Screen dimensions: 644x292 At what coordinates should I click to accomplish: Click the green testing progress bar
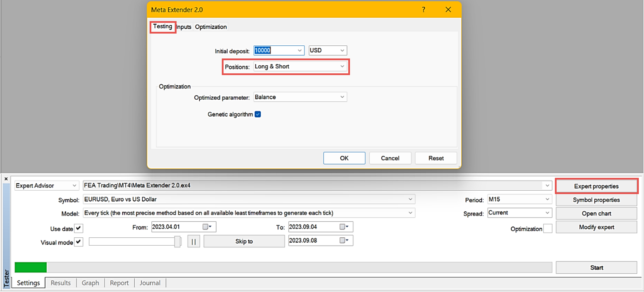pyautogui.click(x=31, y=267)
